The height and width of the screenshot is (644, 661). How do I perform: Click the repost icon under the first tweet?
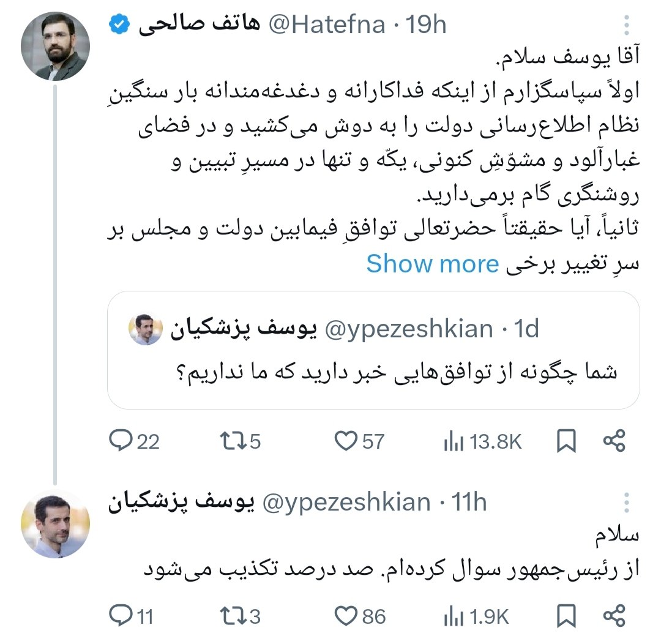[233, 439]
